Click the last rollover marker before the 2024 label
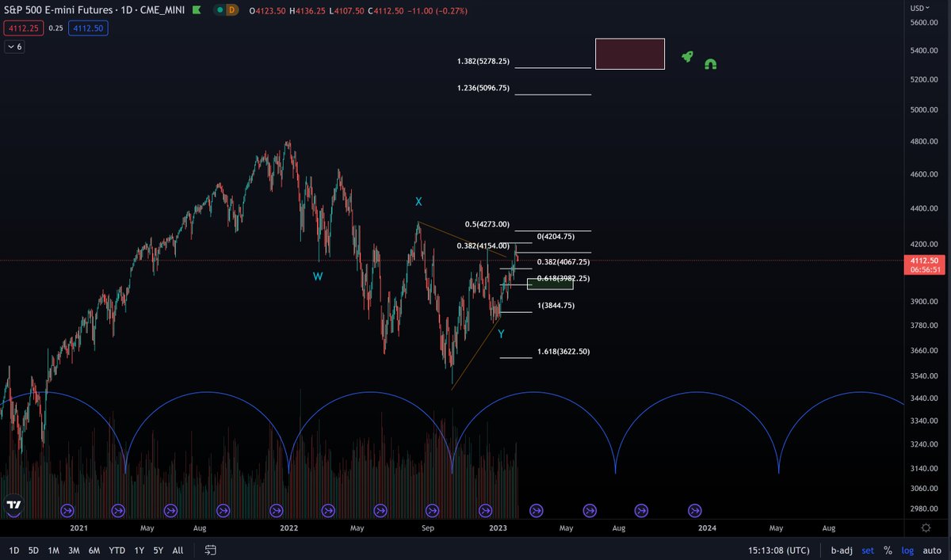This screenshot has width=951, height=560. (x=695, y=510)
